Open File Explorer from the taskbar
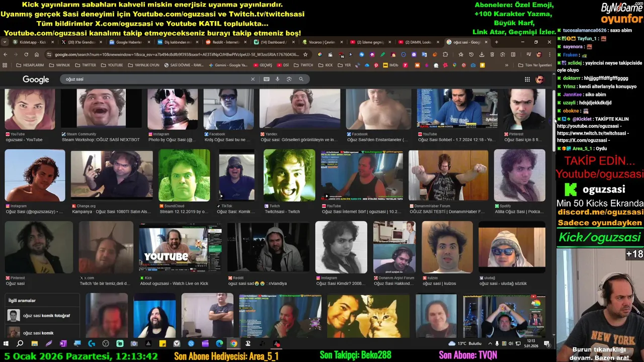This screenshot has height=362, width=644. (x=34, y=343)
